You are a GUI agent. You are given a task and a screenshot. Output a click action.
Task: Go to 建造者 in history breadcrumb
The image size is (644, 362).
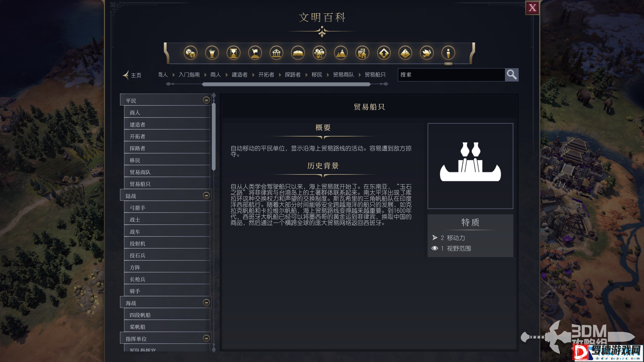239,75
